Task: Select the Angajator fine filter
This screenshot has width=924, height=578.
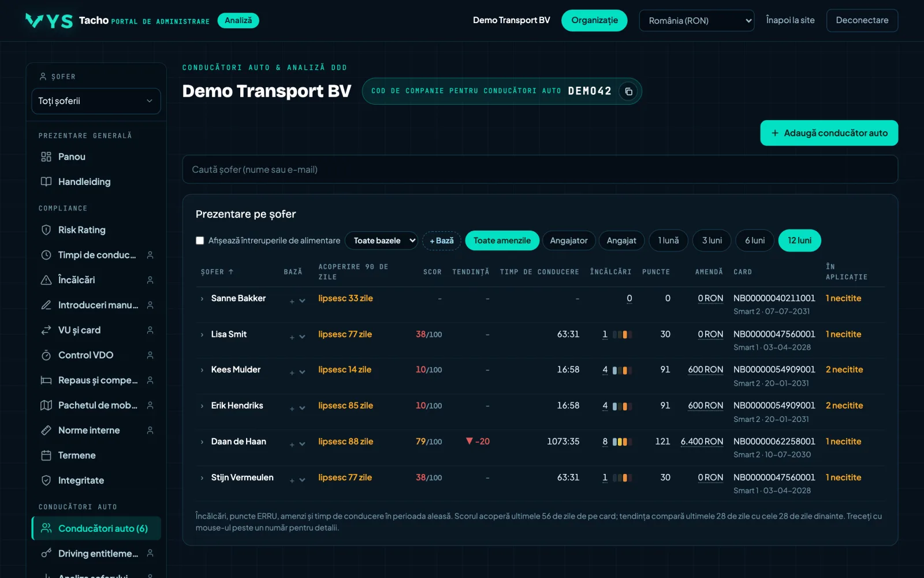Action: coord(568,240)
